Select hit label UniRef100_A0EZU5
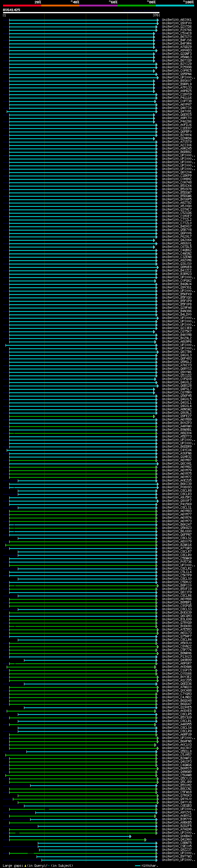Viewport: 197px width, 868px height. (x=177, y=481)
